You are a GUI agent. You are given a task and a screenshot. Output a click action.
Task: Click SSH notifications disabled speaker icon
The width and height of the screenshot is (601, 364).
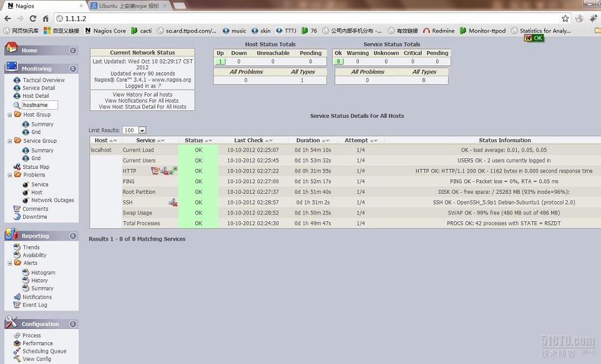point(173,202)
